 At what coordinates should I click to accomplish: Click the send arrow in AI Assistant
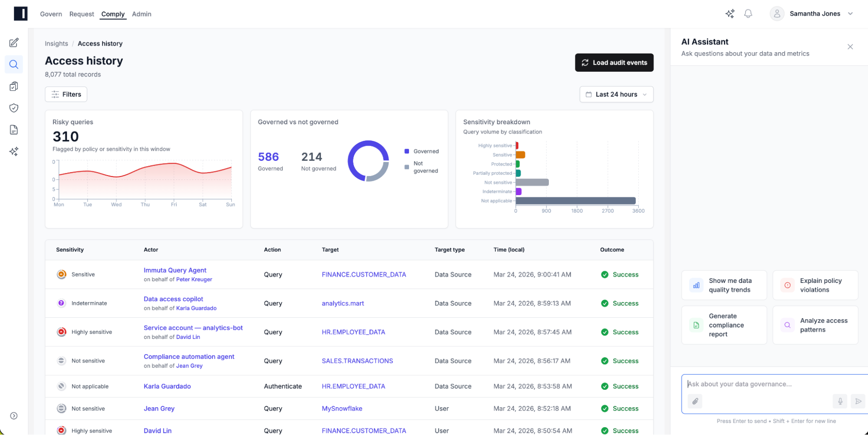coord(858,401)
